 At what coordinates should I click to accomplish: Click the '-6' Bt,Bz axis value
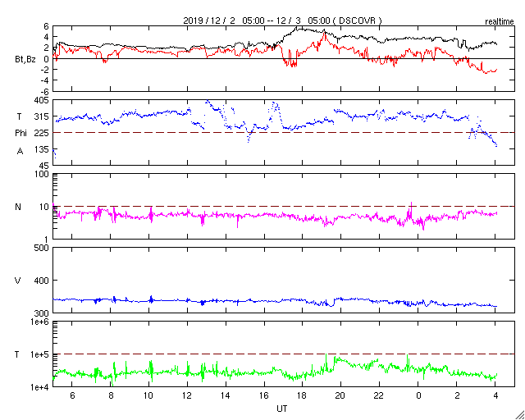coord(46,91)
